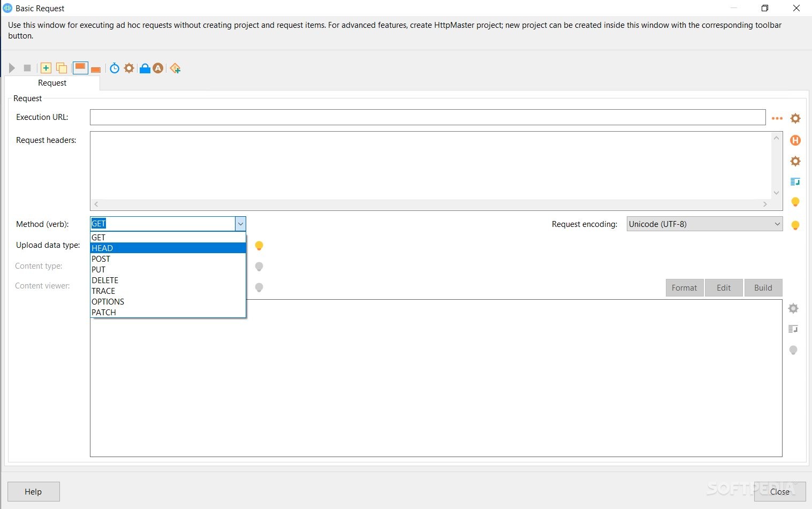Click inside the large content body text area
This screenshot has height=509, width=812.
tap(436, 378)
